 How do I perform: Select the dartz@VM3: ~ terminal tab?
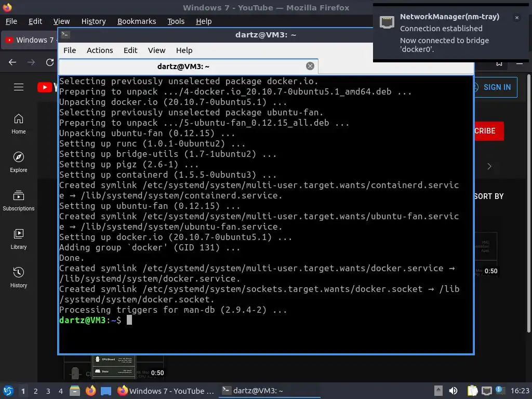(x=188, y=66)
